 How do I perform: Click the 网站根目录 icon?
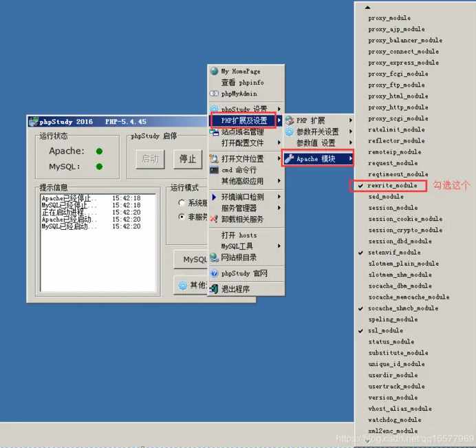215,257
